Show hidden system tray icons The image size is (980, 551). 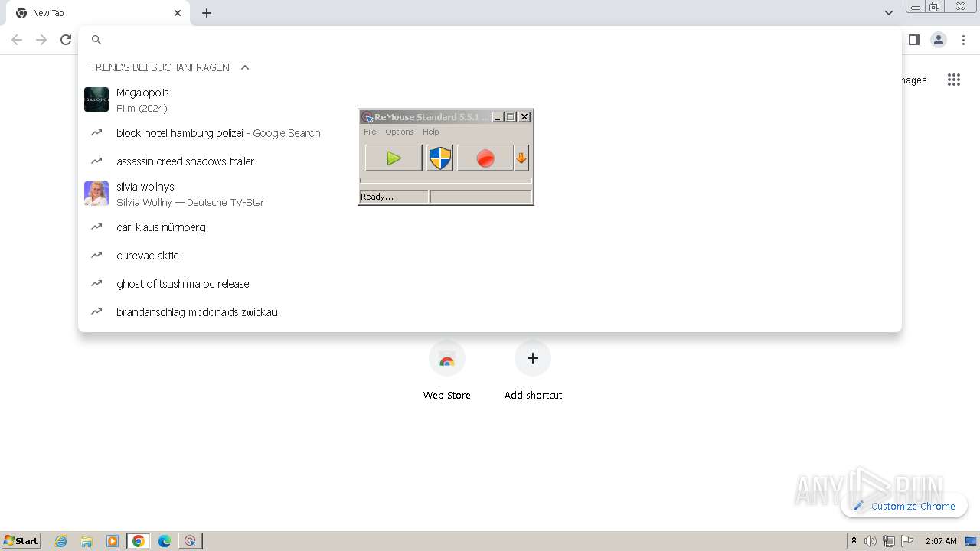coord(854,541)
